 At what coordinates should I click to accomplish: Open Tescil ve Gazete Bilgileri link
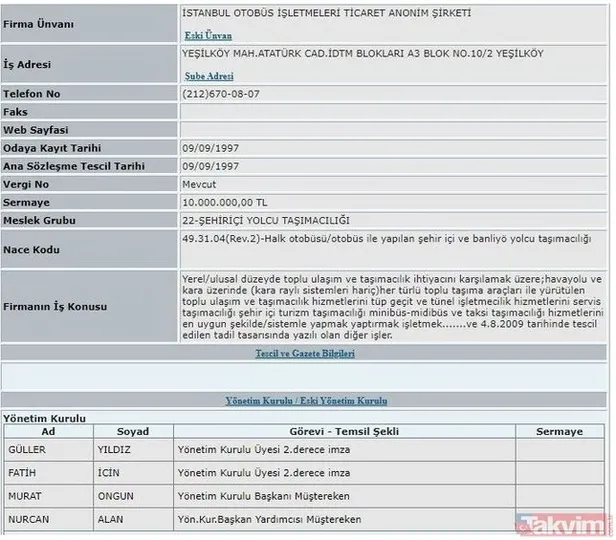(304, 354)
